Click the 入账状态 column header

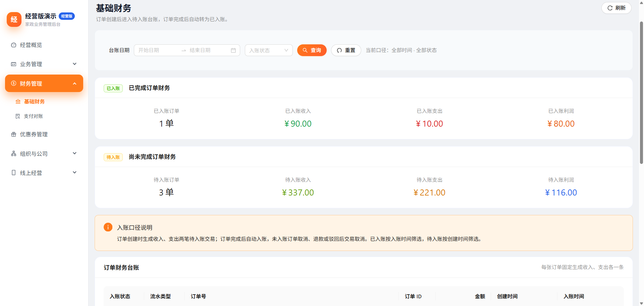[120, 296]
